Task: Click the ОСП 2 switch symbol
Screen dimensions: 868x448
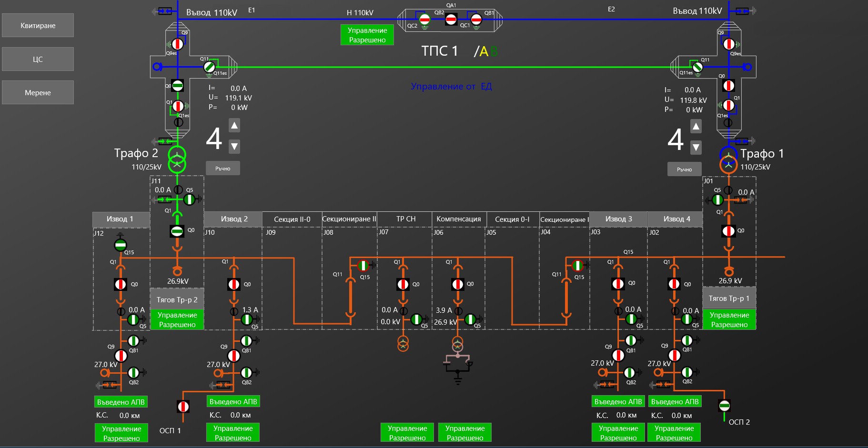Action: pyautogui.click(x=724, y=406)
